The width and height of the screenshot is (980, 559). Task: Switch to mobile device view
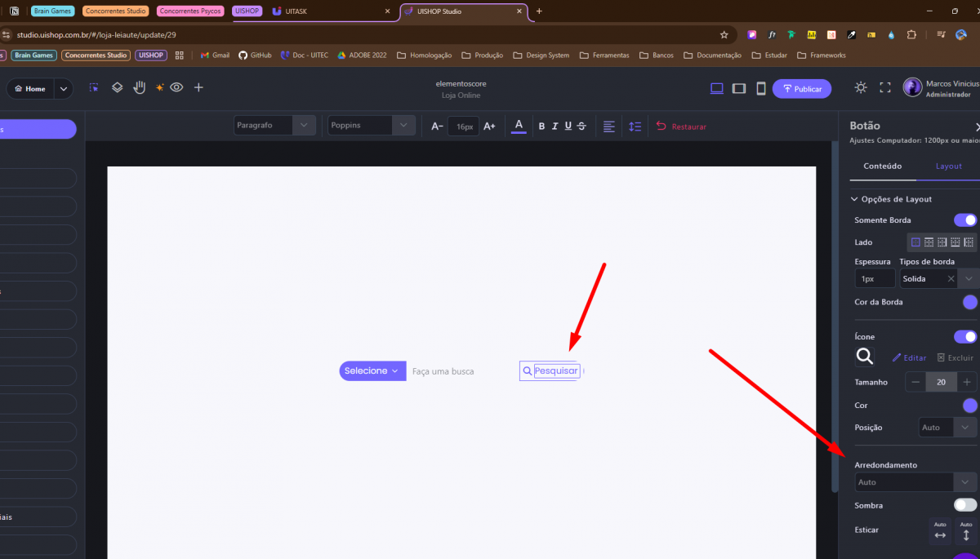(x=760, y=88)
